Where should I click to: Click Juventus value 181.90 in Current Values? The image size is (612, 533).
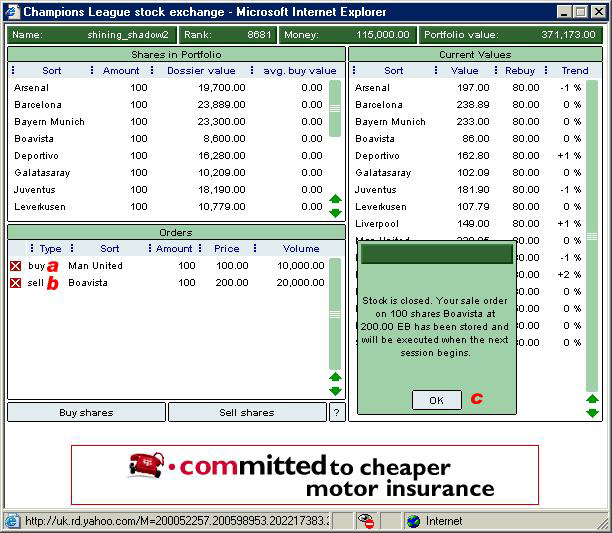pos(473,190)
